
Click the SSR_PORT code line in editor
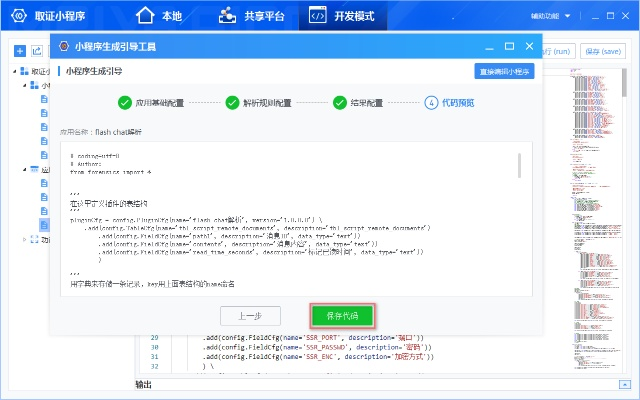(x=313, y=338)
